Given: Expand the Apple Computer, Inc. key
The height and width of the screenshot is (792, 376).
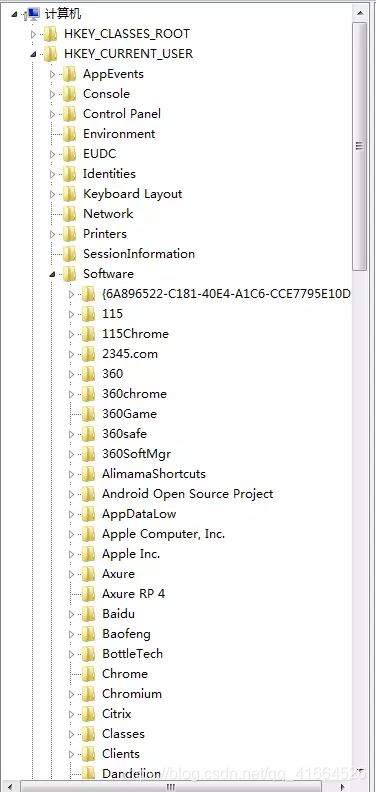Looking at the screenshot, I should tap(71, 534).
